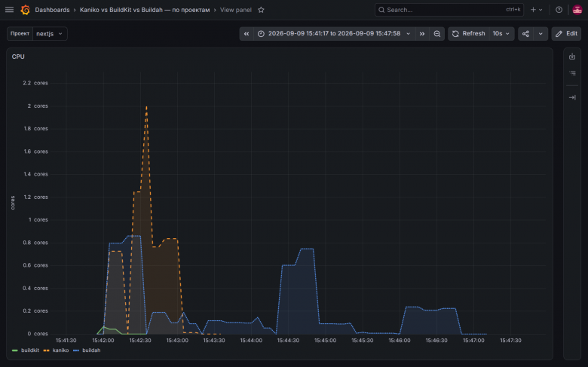Open the time range picker dropdown
The width and height of the screenshot is (588, 367).
click(334, 34)
